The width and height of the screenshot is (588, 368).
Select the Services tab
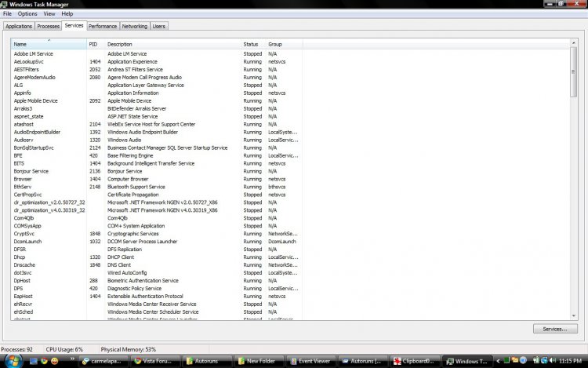[x=74, y=26]
